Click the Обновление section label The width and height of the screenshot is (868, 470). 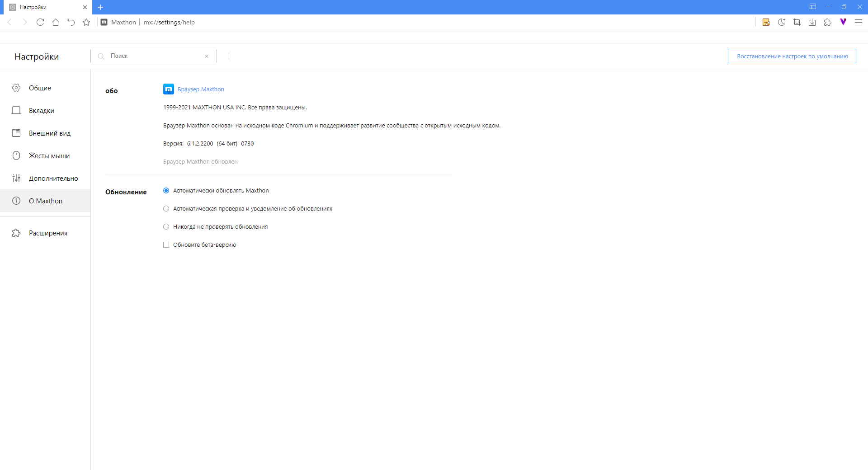[126, 192]
